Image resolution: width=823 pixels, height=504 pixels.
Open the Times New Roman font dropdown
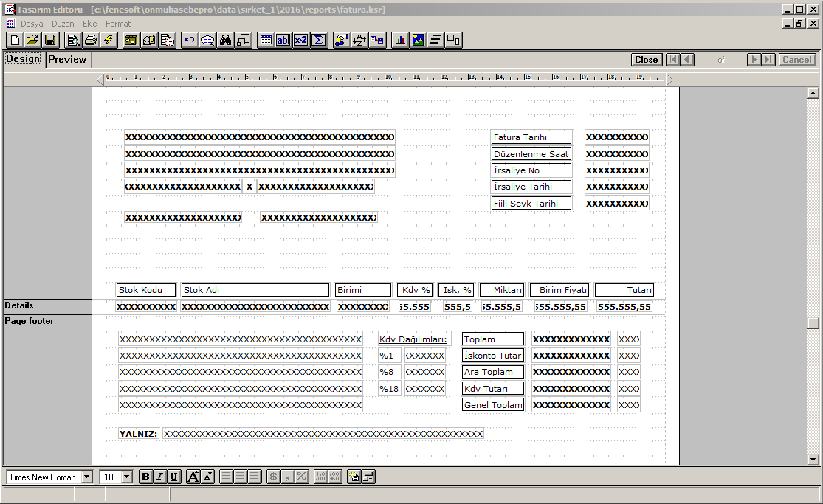point(87,477)
